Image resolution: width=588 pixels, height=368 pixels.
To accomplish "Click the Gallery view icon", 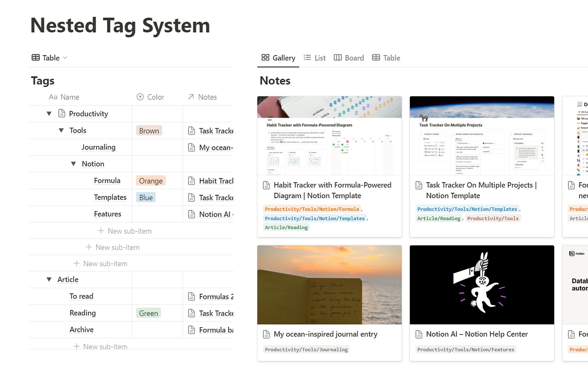I will click(x=265, y=58).
